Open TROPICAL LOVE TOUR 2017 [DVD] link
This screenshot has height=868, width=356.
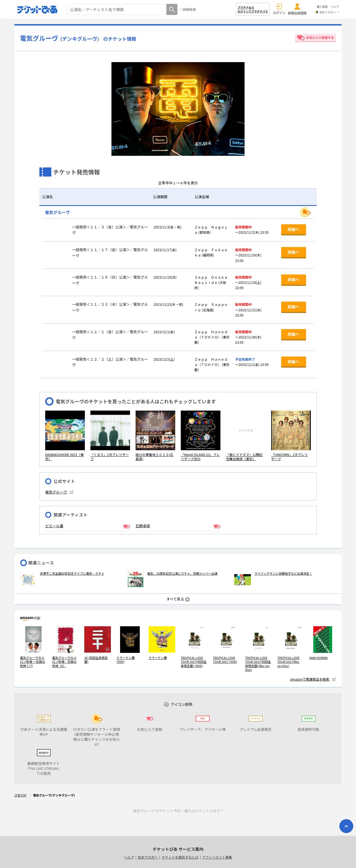point(225,660)
